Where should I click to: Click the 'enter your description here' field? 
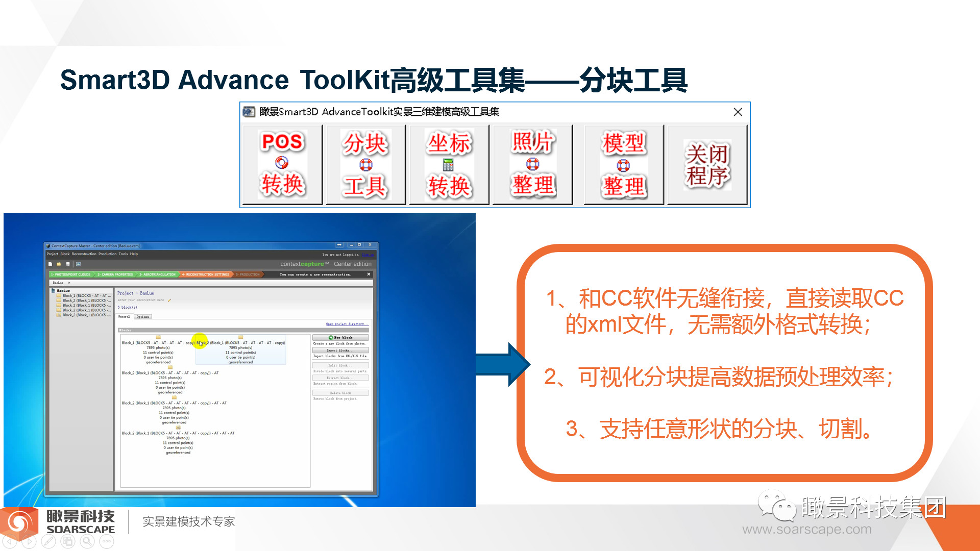pyautogui.click(x=141, y=300)
